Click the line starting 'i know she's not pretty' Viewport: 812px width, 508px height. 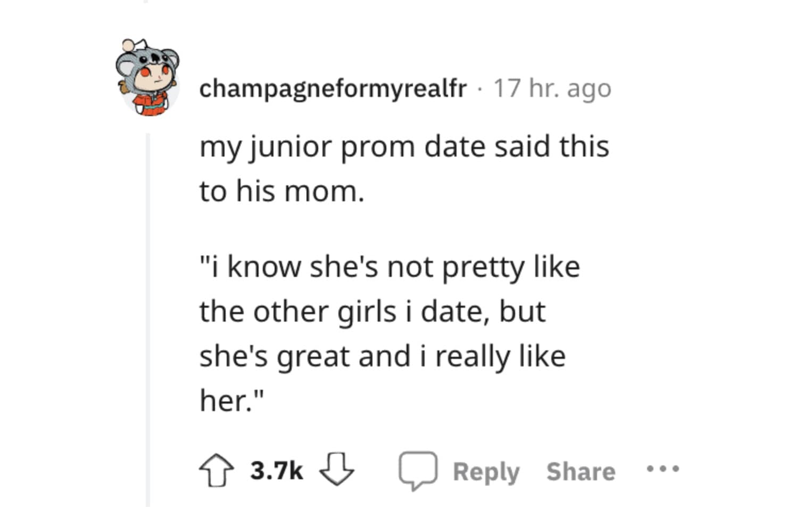tap(390, 267)
